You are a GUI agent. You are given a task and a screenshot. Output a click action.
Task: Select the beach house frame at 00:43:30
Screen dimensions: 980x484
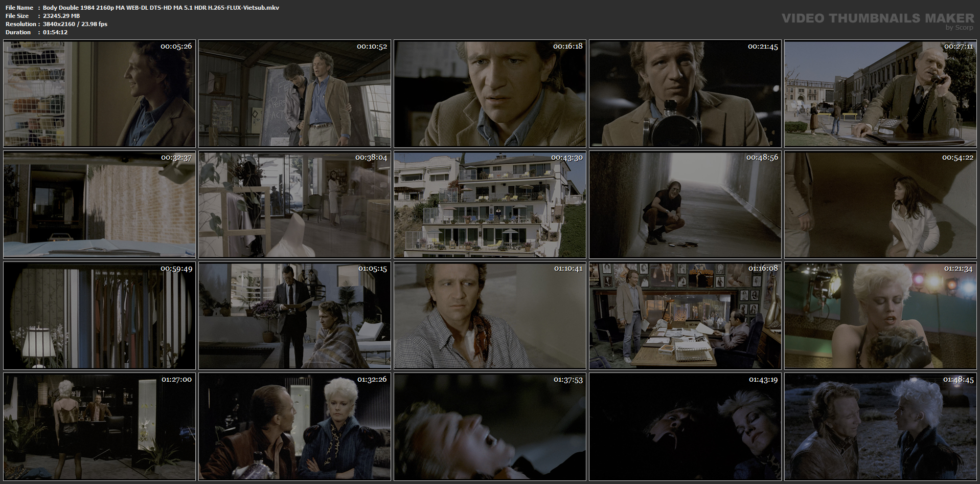click(490, 205)
